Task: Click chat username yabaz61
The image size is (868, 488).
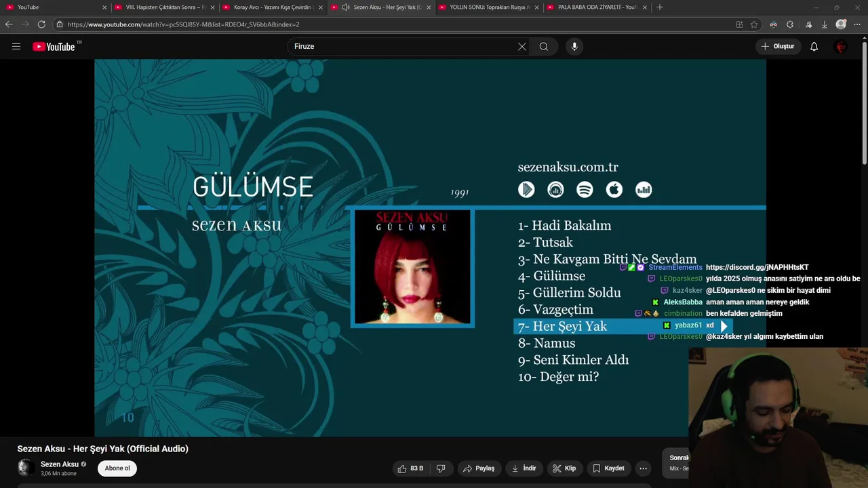Action: (688, 325)
